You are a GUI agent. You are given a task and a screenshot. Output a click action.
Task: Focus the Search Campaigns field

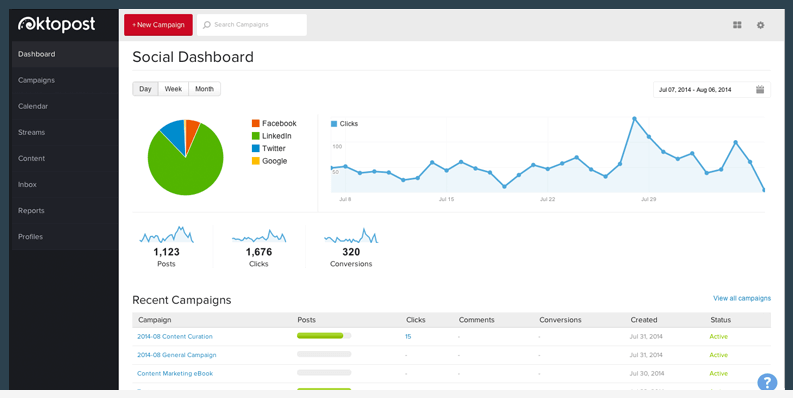252,25
